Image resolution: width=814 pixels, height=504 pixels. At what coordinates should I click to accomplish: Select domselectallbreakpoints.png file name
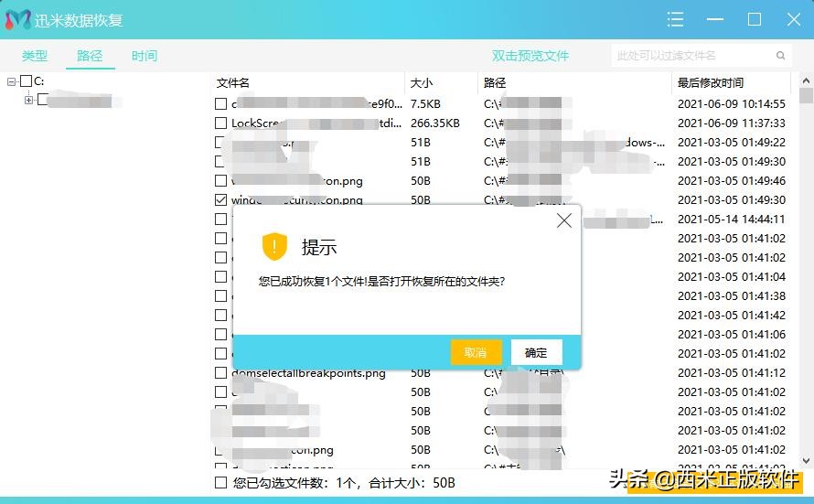pyautogui.click(x=308, y=372)
